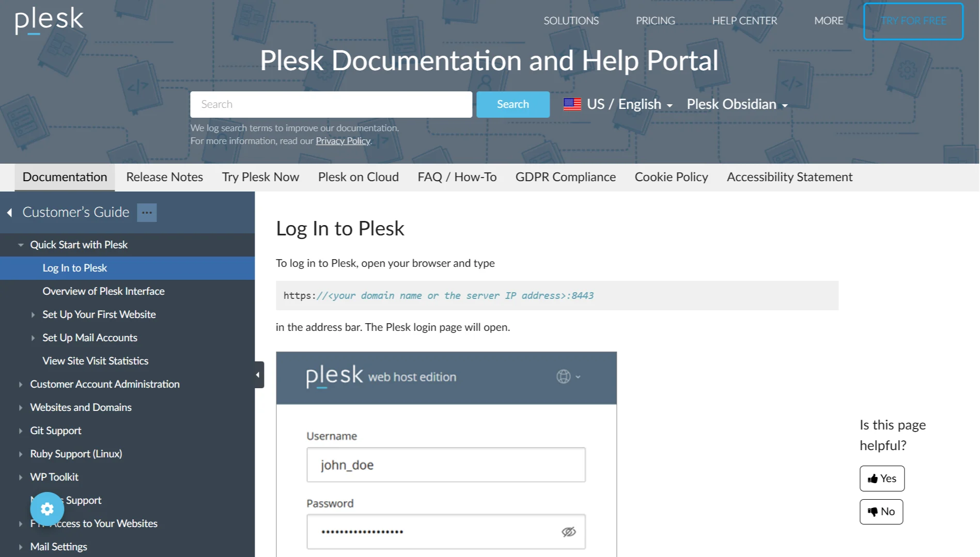Screen dimensions: 980x557
Task: Expand WP Toolkit
Action: click(21, 477)
